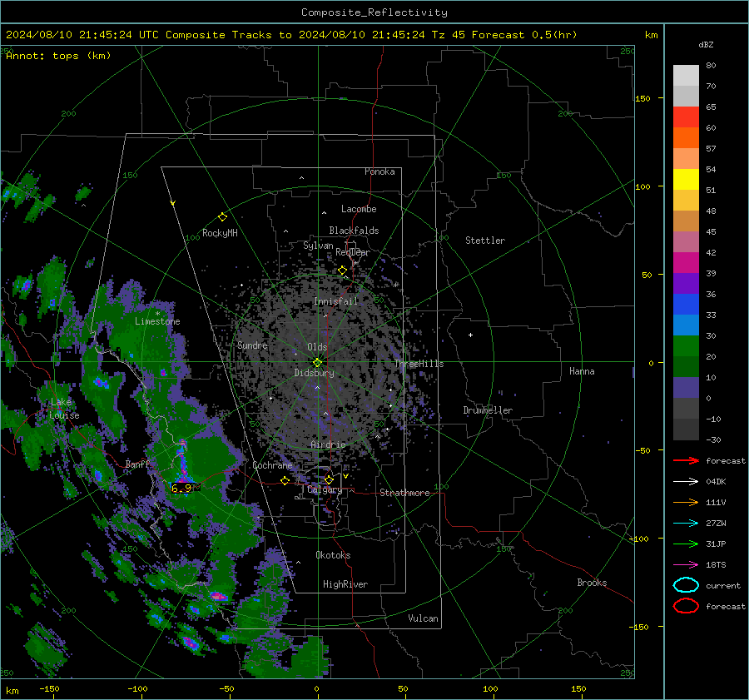This screenshot has width=749, height=700.
Task: Click the Annot: tops (km) label
Action: 58,56
